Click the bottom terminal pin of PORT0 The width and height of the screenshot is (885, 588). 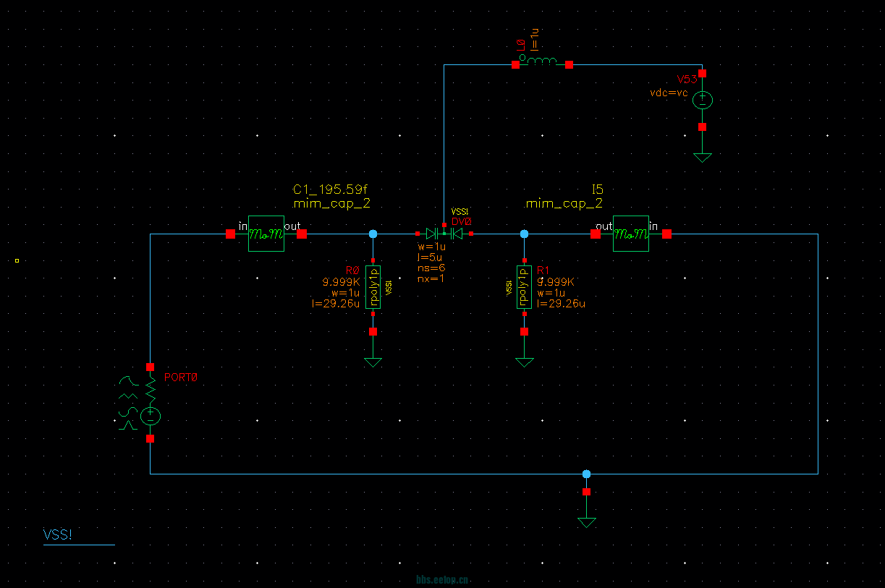[x=150, y=438]
